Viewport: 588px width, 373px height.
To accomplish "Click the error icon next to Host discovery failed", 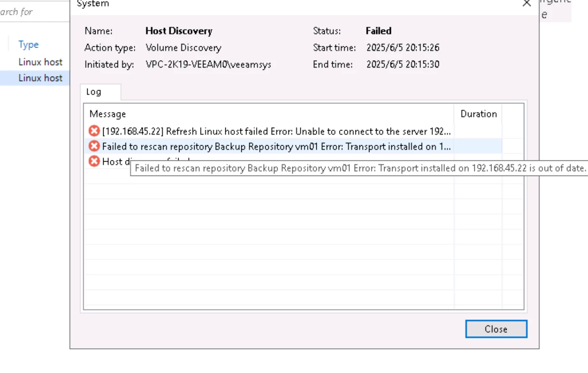I will tap(94, 161).
